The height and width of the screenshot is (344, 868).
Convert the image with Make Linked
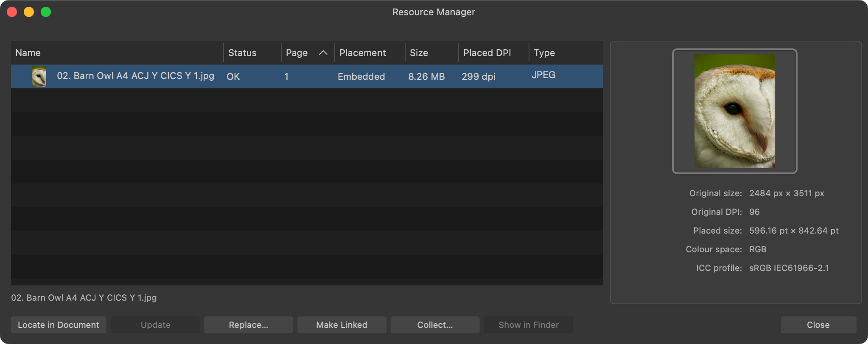tap(342, 325)
